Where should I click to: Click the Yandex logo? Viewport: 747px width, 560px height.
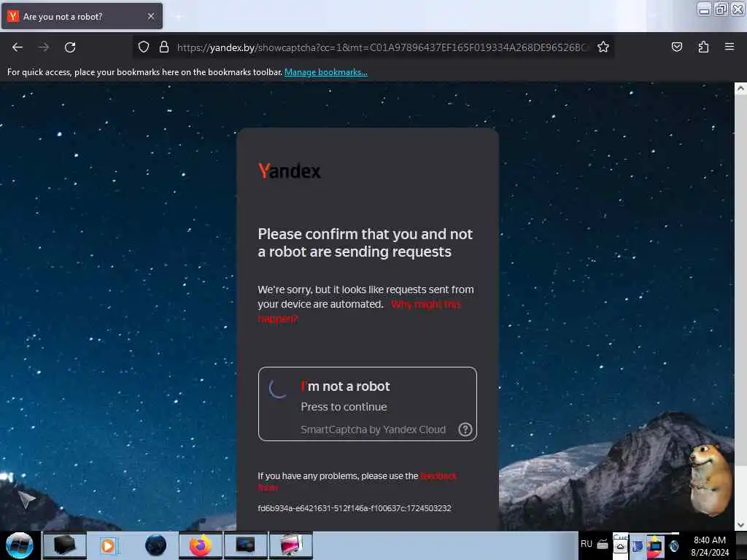click(x=289, y=171)
